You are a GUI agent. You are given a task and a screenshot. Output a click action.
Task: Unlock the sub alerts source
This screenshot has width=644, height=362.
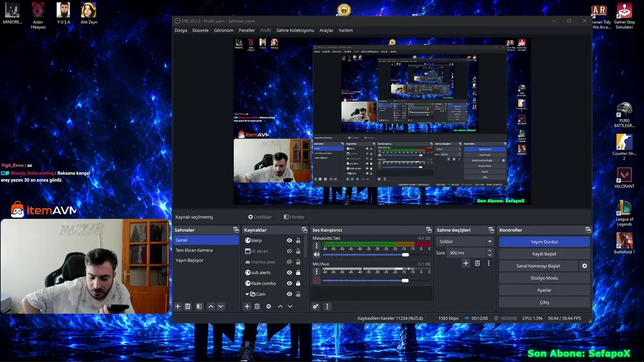(298, 273)
